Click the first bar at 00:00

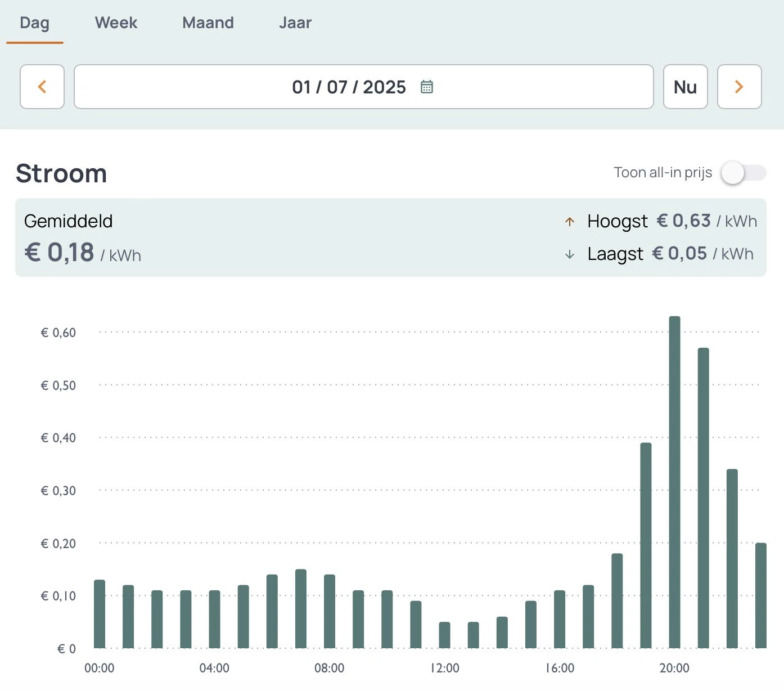click(99, 613)
